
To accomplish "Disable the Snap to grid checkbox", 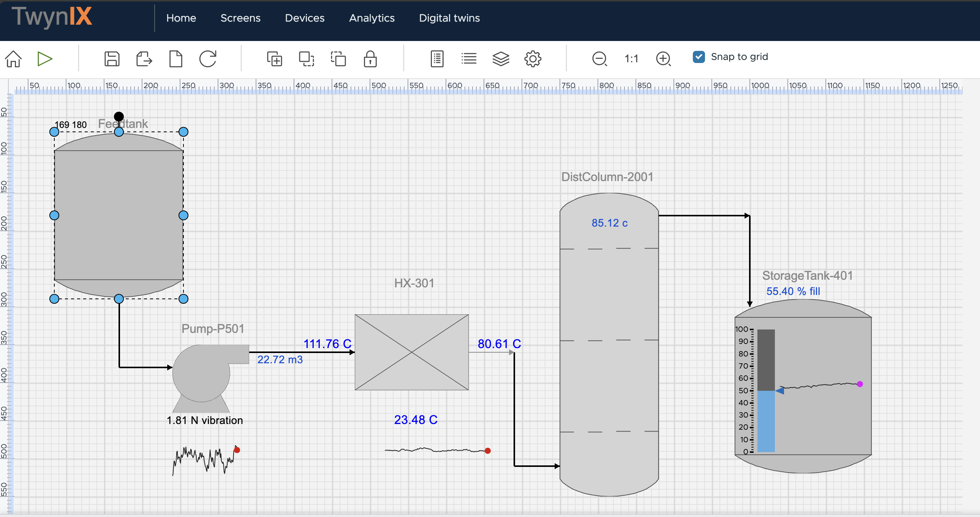I will point(699,56).
